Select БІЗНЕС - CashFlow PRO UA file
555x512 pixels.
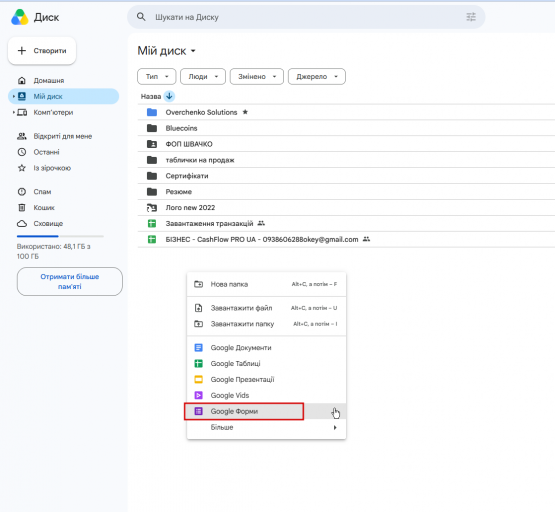262,240
